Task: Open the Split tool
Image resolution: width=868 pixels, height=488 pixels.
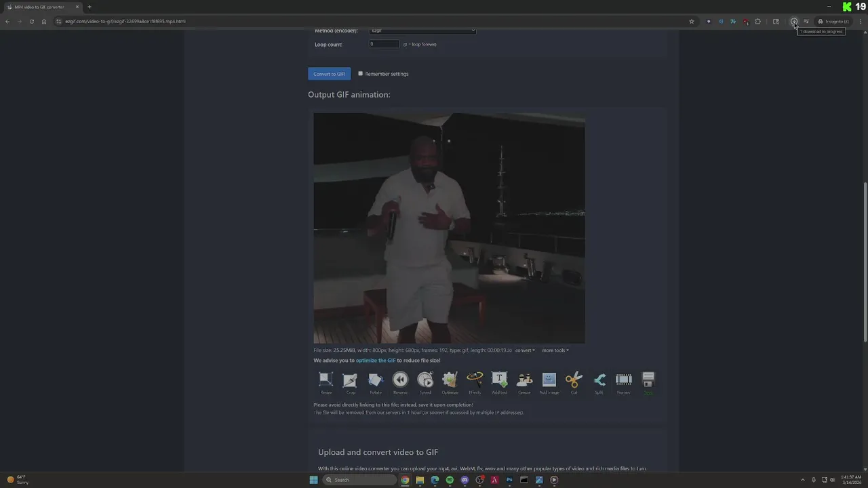Action: (599, 383)
